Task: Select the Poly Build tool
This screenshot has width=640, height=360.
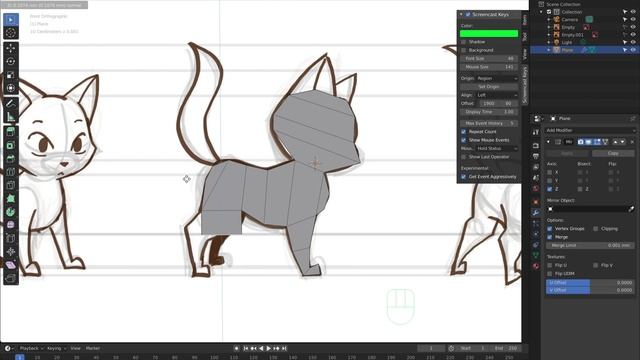Action: 11,199
